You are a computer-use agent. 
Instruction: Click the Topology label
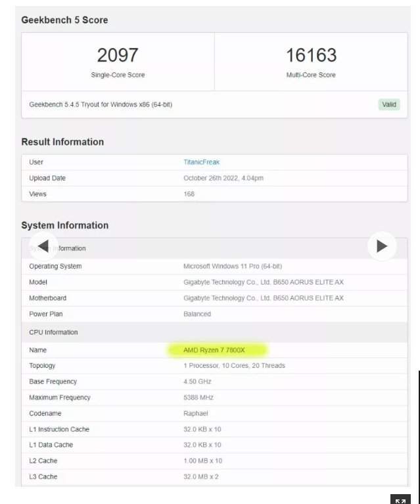42,366
